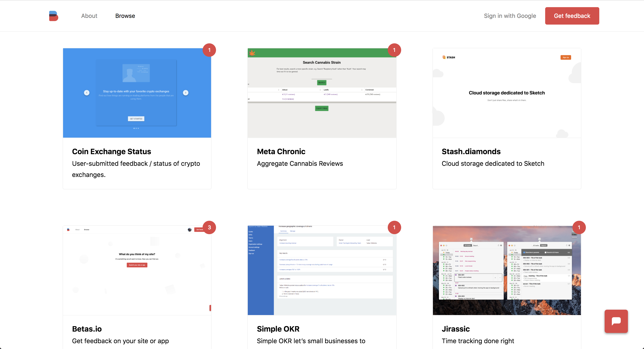Viewport: 644px width, 349px height.
Task: Open the chat widget in the bottom-right corner
Action: (616, 321)
